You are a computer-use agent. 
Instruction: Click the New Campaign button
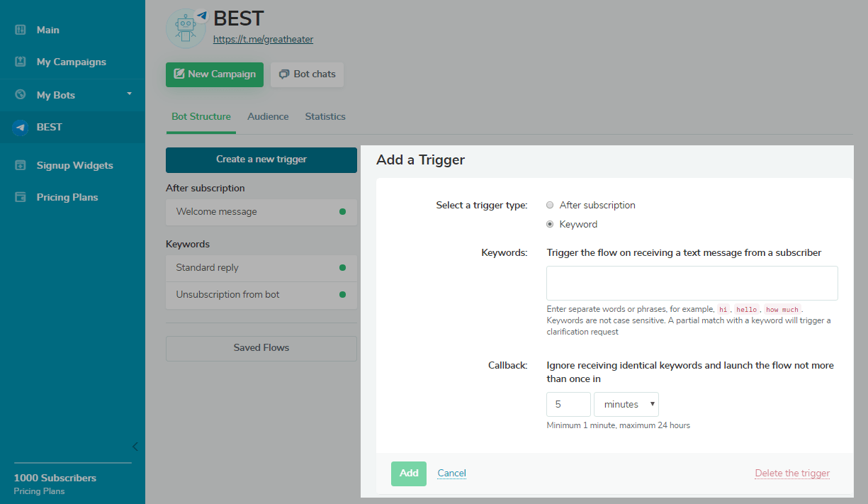(215, 74)
